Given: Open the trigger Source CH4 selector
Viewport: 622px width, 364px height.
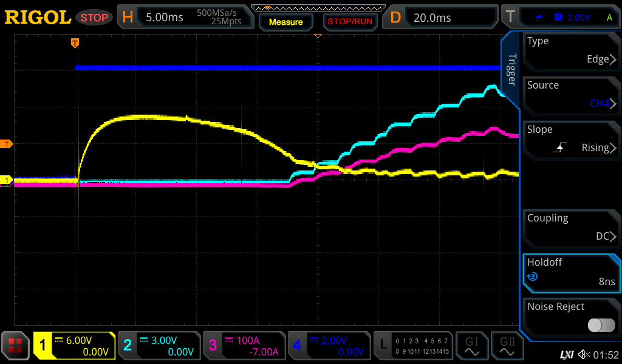Looking at the screenshot, I should click(571, 95).
